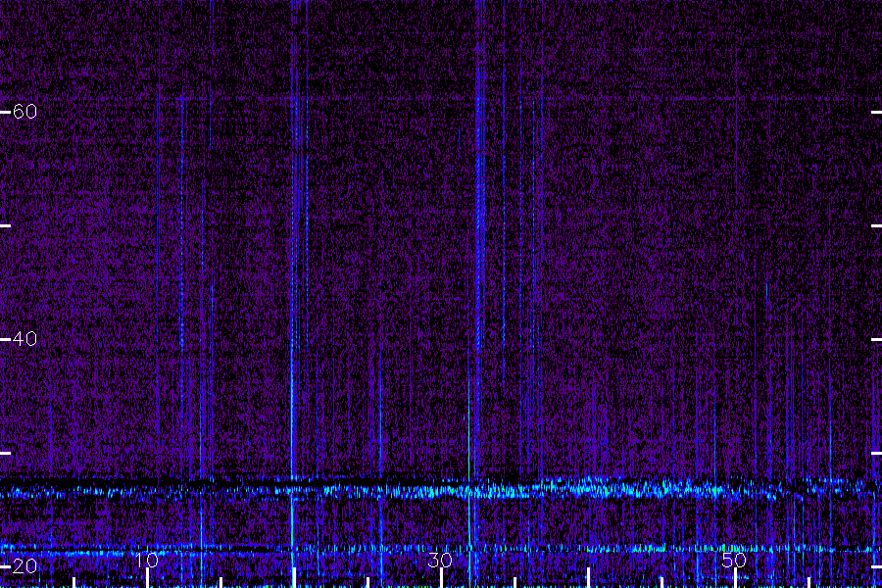Click the "10" time axis label
This screenshot has height=588, width=882.
147,560
